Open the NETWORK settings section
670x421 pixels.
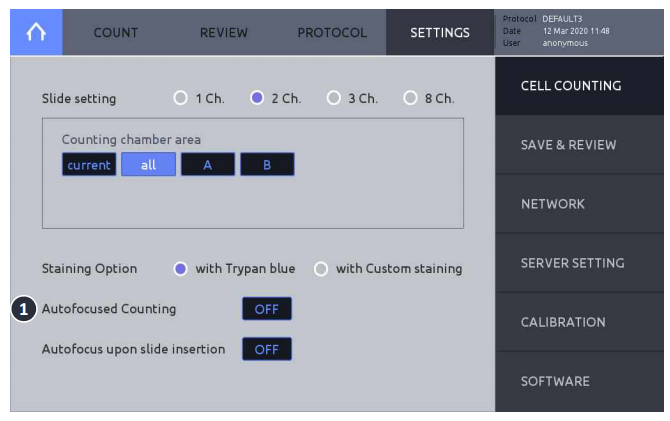[579, 204]
